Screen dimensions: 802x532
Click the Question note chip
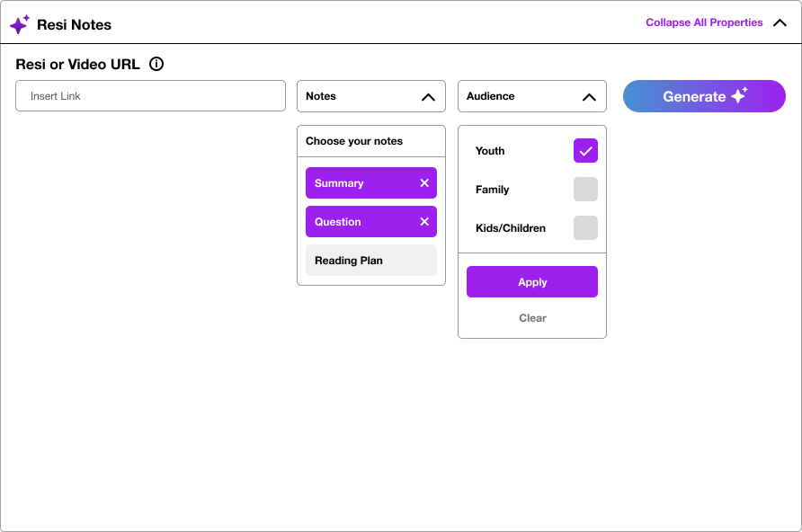370,222
